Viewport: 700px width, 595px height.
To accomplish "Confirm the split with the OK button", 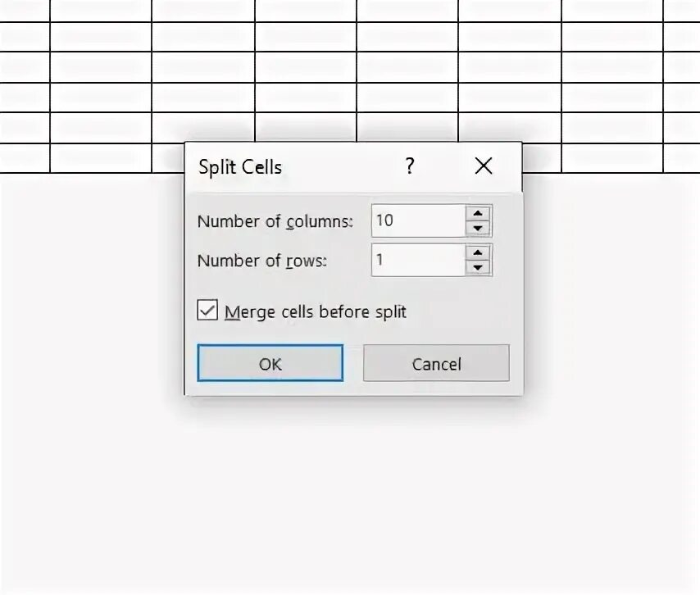I will (270, 363).
